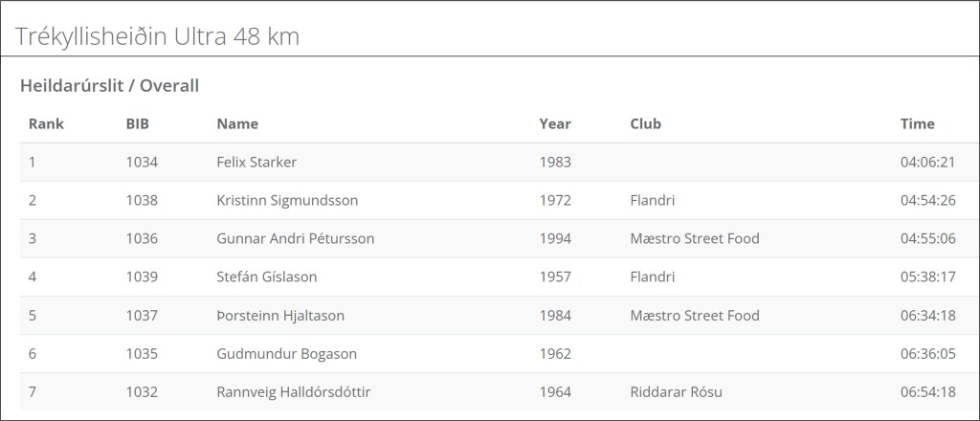Click birth year 1957 cell
Viewport: 980px width, 421px height.
coord(555,277)
